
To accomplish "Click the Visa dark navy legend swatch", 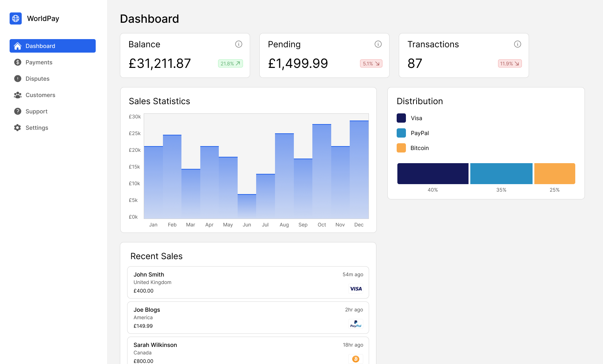I will [x=401, y=118].
